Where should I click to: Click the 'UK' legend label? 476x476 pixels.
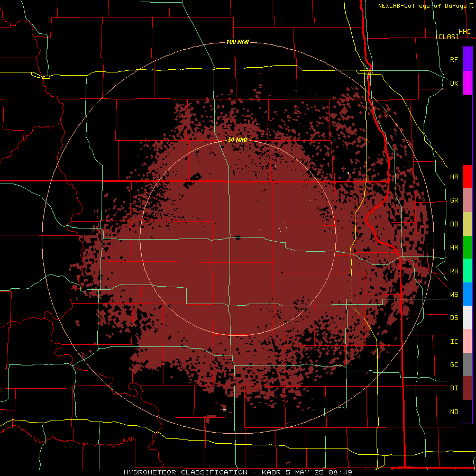pos(454,83)
